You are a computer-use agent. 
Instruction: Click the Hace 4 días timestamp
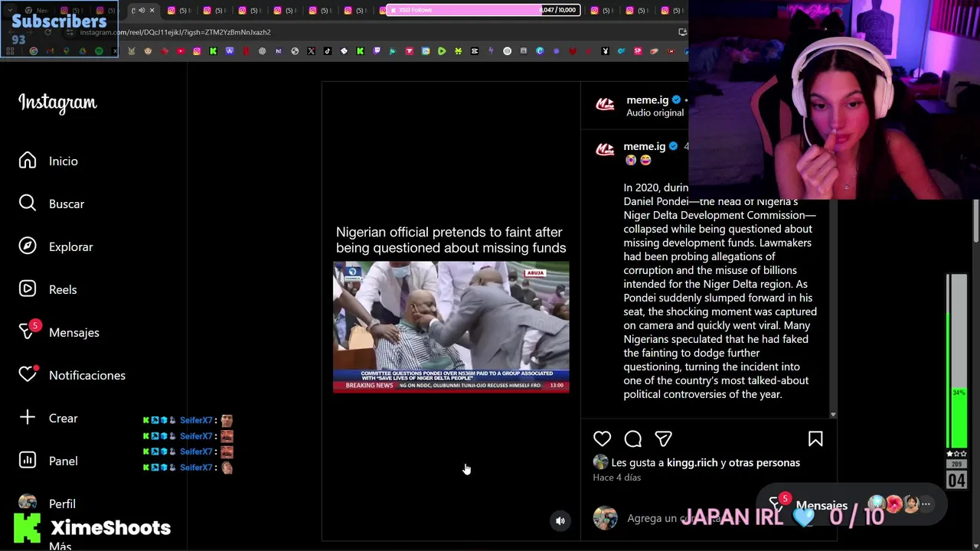[616, 478]
